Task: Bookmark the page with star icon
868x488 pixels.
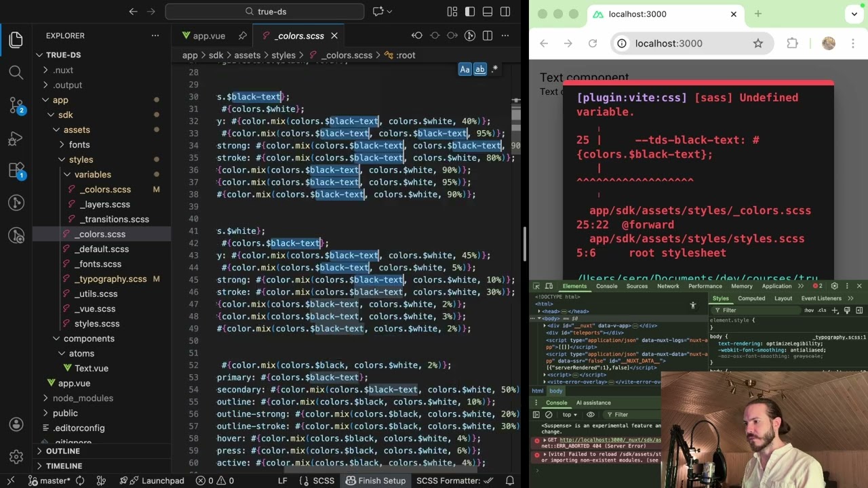Action: (x=758, y=43)
